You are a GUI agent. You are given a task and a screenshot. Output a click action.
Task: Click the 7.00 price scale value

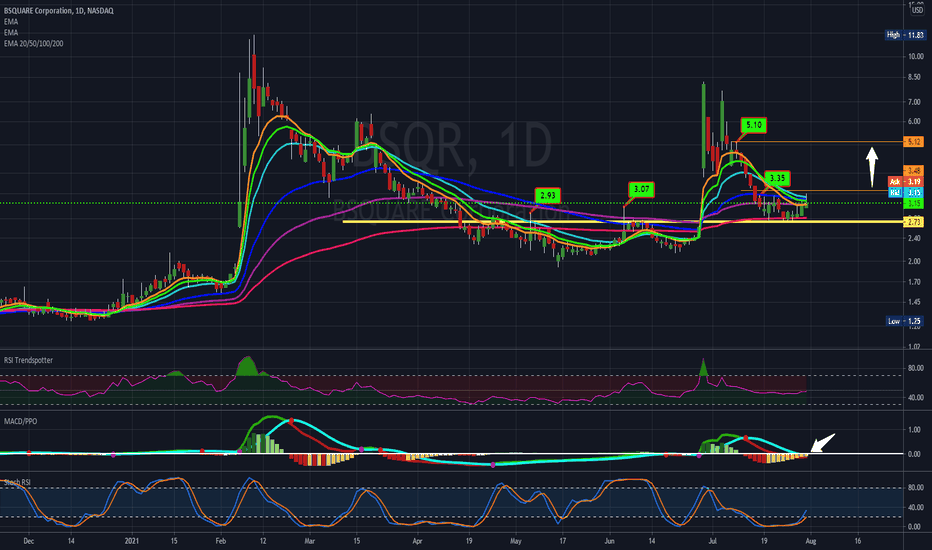914,102
